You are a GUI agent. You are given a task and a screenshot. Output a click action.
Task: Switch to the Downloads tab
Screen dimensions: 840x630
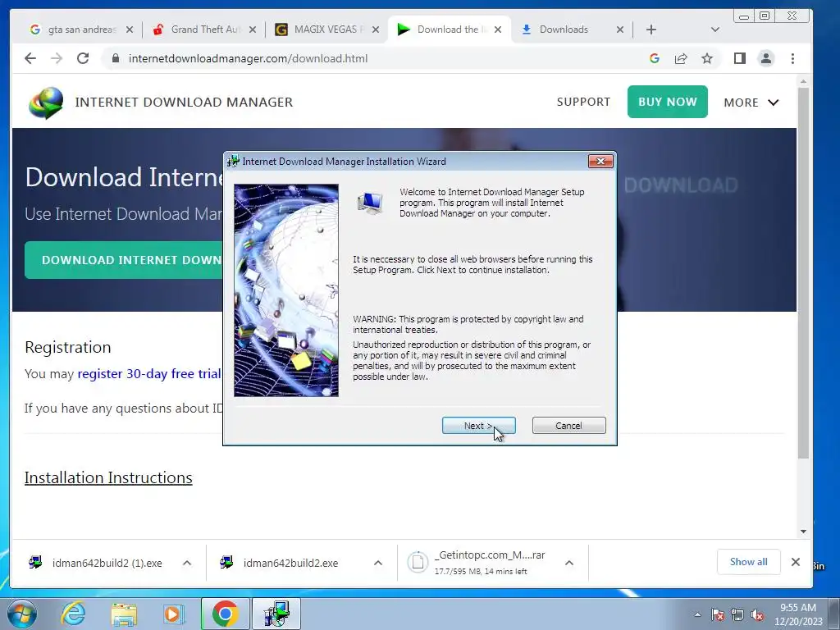point(564,30)
